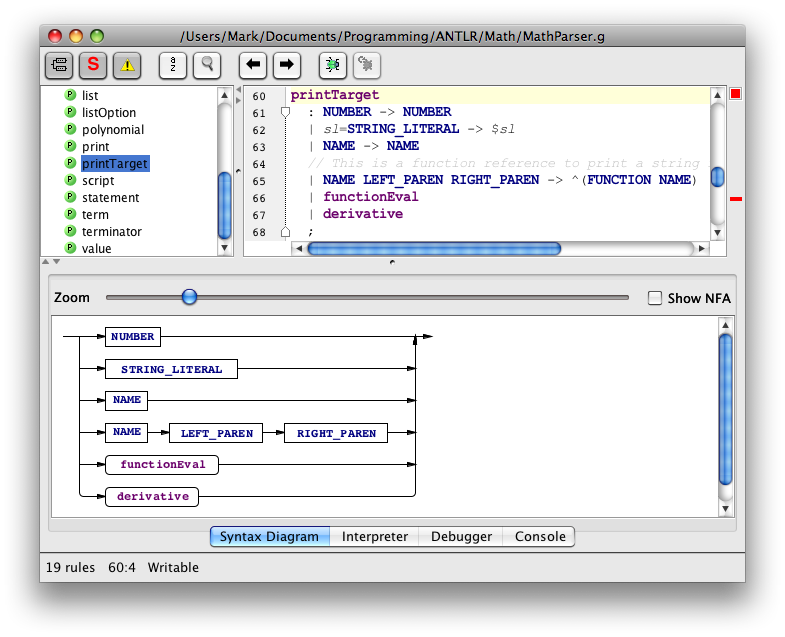
Task: Click the green window zoom button
Action: point(97,36)
